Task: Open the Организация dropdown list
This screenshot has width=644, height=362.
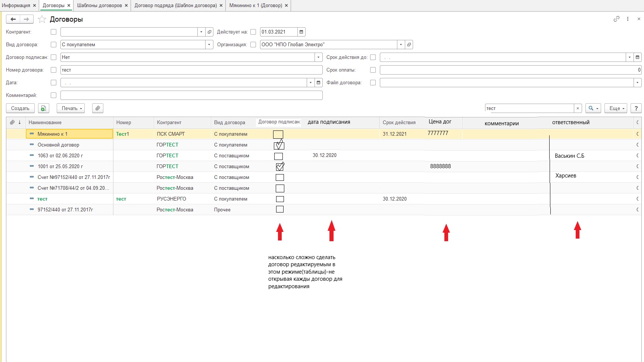Action: click(x=401, y=45)
